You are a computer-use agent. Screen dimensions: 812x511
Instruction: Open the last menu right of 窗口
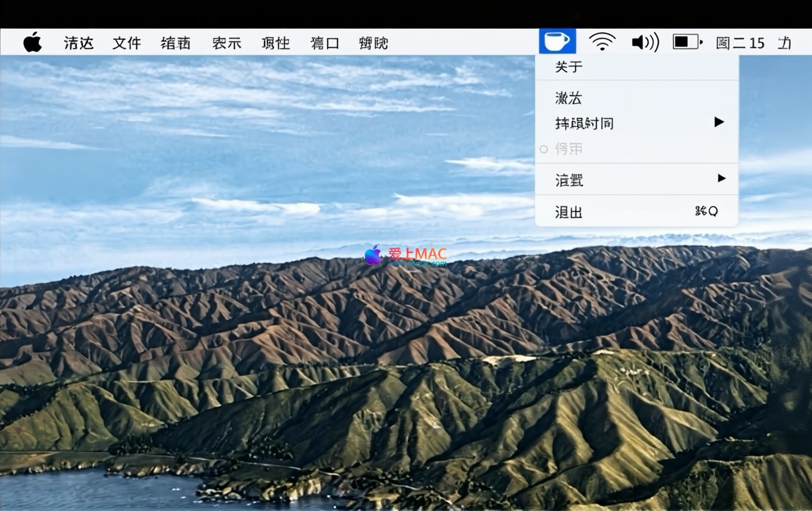[373, 43]
